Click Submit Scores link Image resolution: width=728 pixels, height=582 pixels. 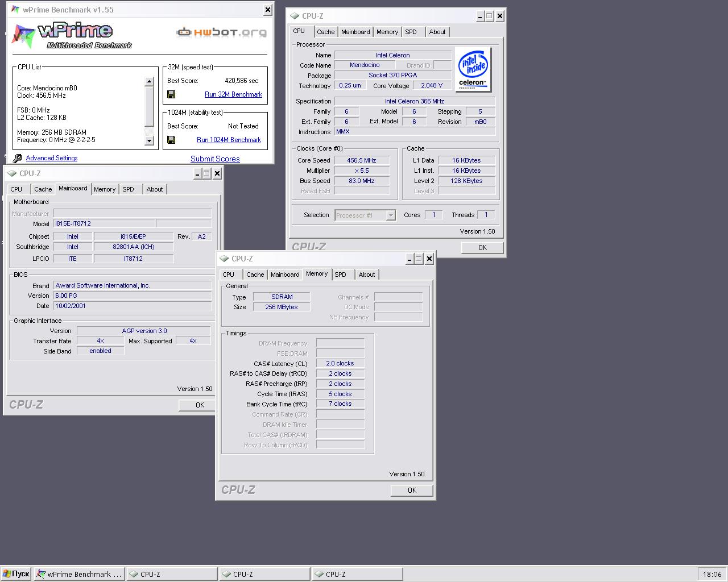click(x=215, y=159)
